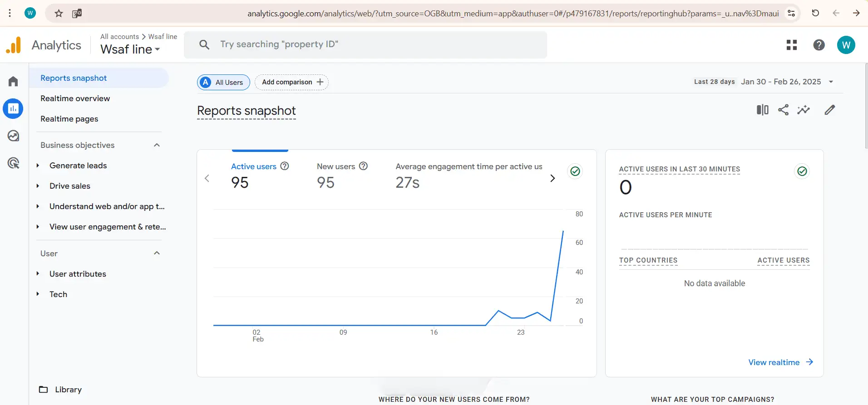
Task: Click the Google Analytics logo
Action: click(x=14, y=45)
